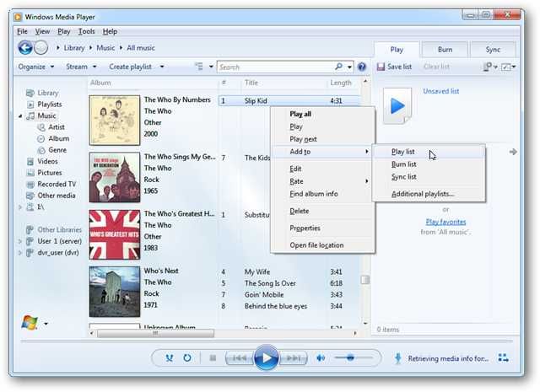Viewport: 540px width, 392px height.
Task: Open the Rate submenu
Action: click(x=323, y=181)
